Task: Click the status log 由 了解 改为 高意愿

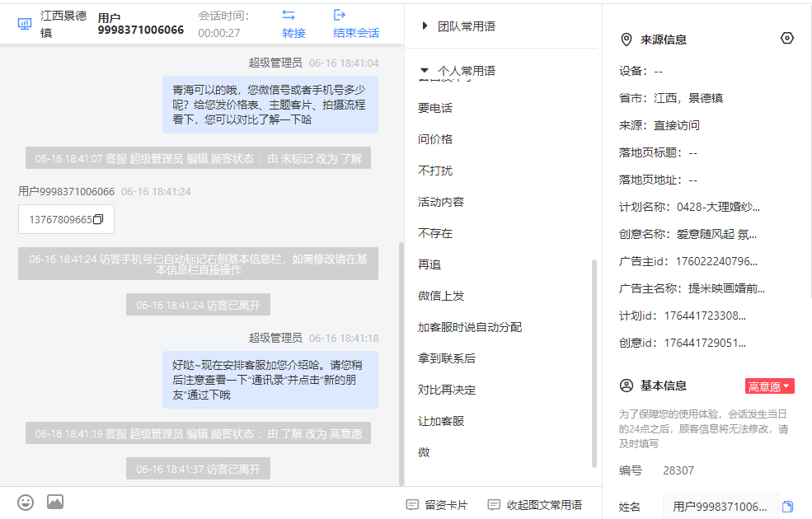Action: point(199,433)
